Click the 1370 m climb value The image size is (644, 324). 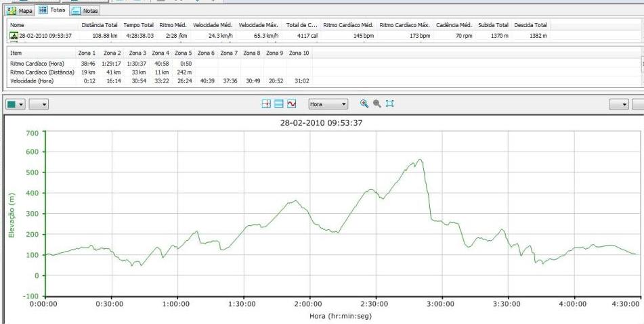[x=500, y=36]
